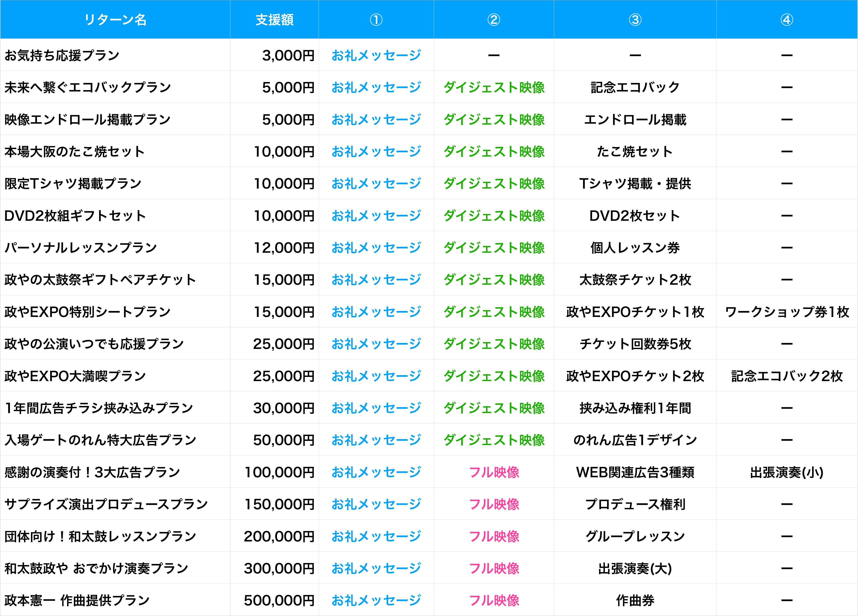This screenshot has height=616, width=858.
Task: Click the リターン名 column header
Action: [x=115, y=20]
